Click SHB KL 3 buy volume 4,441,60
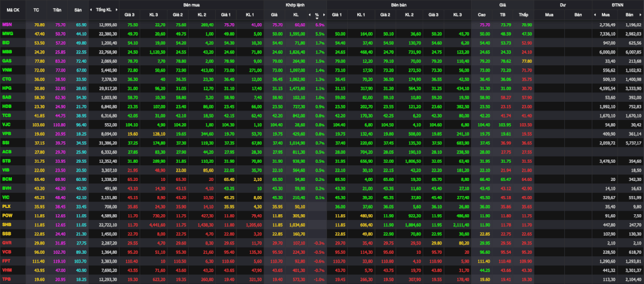This screenshot has height=284, width=644. (x=157, y=225)
